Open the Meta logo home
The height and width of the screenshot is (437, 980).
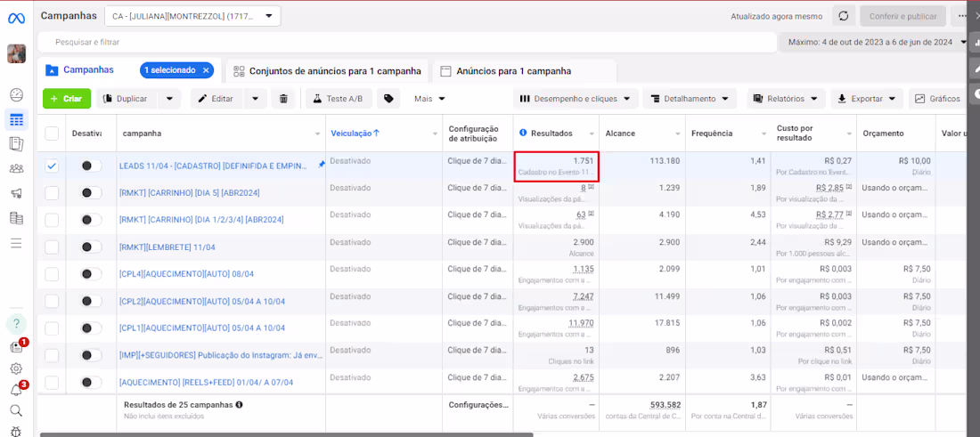(x=16, y=19)
